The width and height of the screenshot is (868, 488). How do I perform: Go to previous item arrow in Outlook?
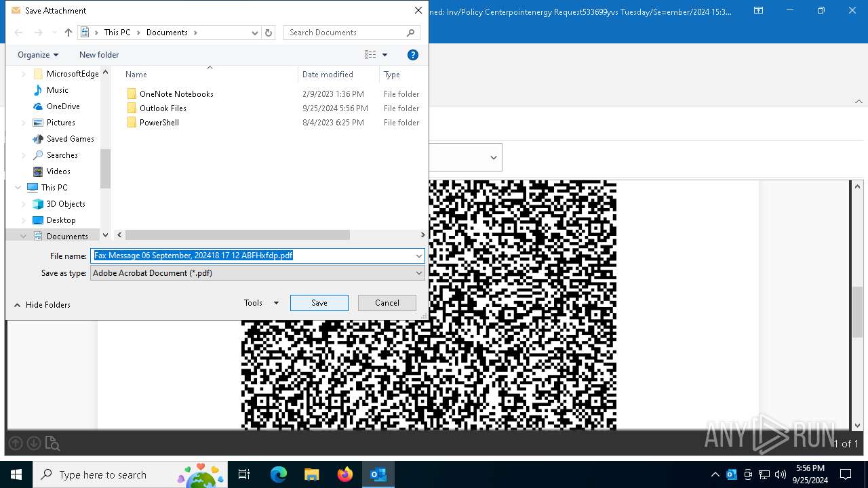tap(16, 443)
